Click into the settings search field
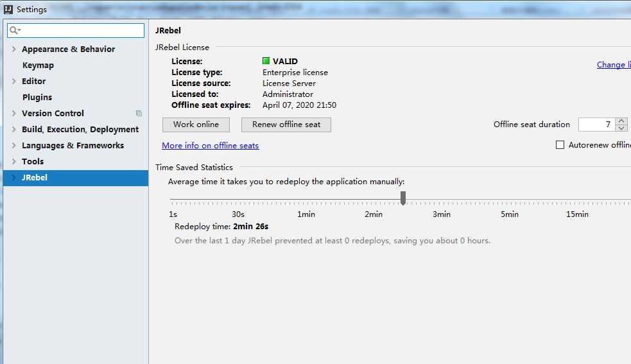This screenshot has width=631, height=364. coord(76,30)
